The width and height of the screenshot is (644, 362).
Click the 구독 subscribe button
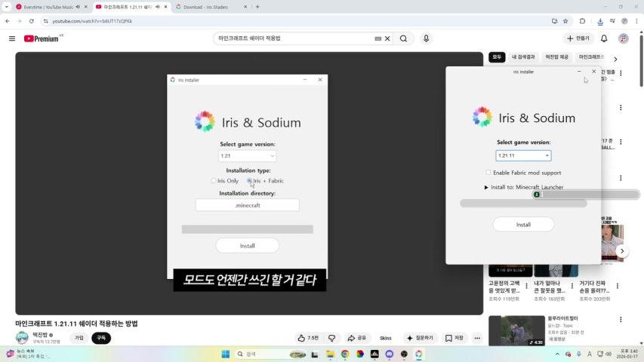101,338
